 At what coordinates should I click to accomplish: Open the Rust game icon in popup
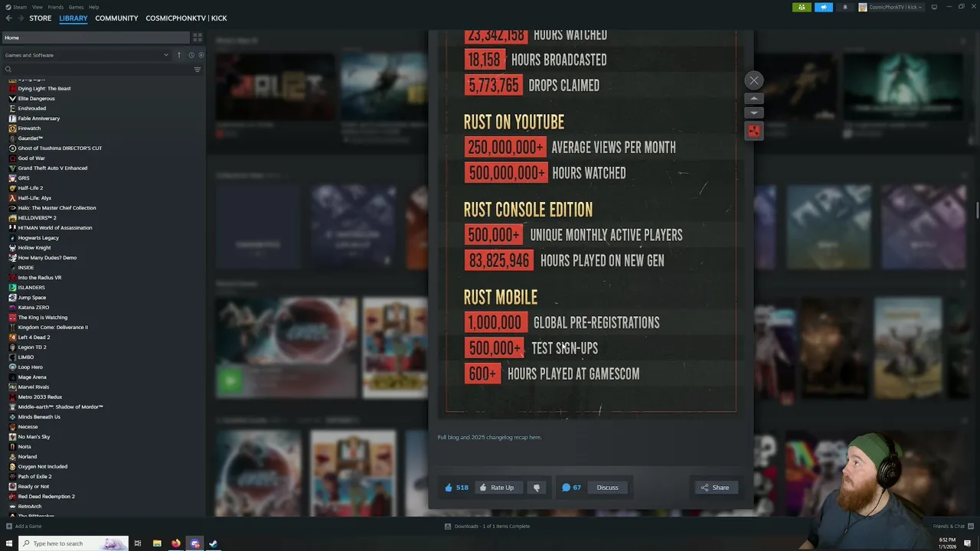coord(754,132)
